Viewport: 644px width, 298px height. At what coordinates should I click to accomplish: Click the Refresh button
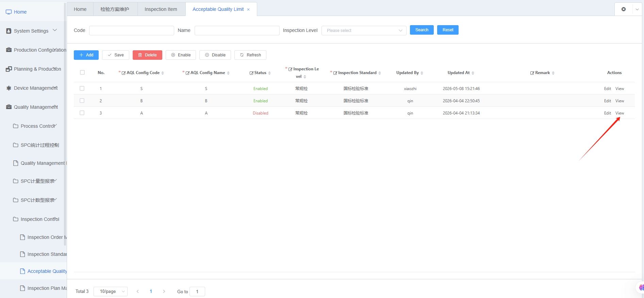tap(250, 55)
